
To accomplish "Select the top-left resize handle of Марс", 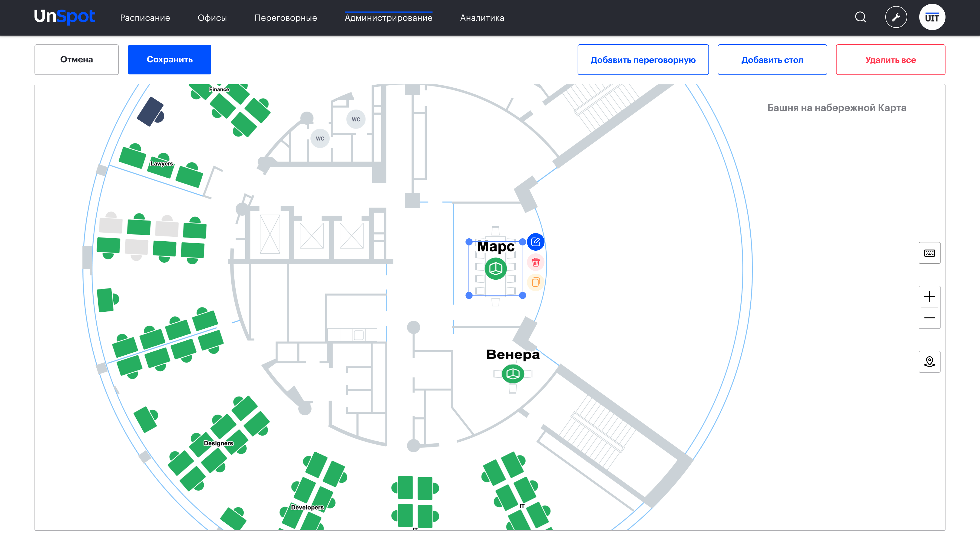I will pos(469,242).
